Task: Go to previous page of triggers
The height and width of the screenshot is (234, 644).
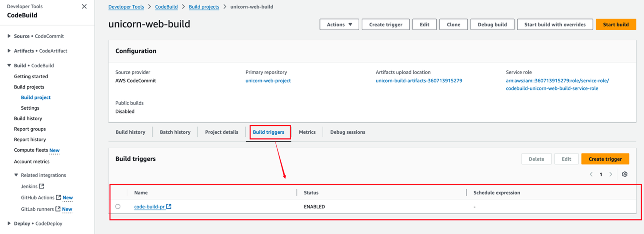Action: 591,174
